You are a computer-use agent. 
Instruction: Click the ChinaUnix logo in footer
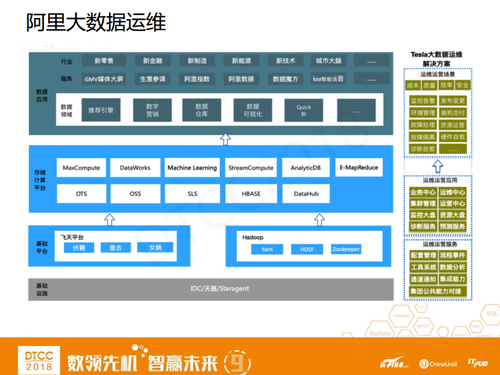pyautogui.click(x=438, y=364)
